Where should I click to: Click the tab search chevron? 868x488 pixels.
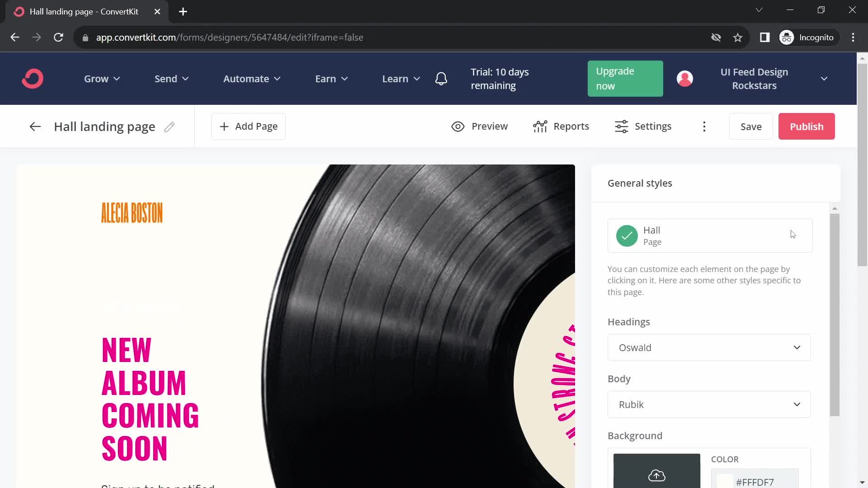click(759, 10)
